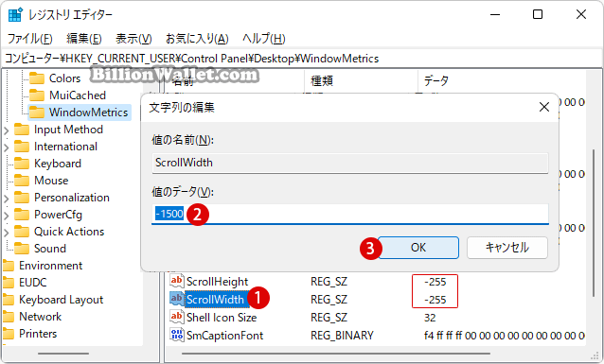Click the Personalization folder icon

click(x=22, y=198)
